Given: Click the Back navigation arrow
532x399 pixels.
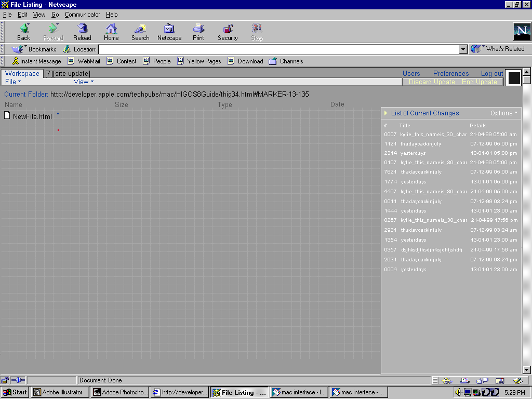Looking at the screenshot, I should pyautogui.click(x=24, y=29).
